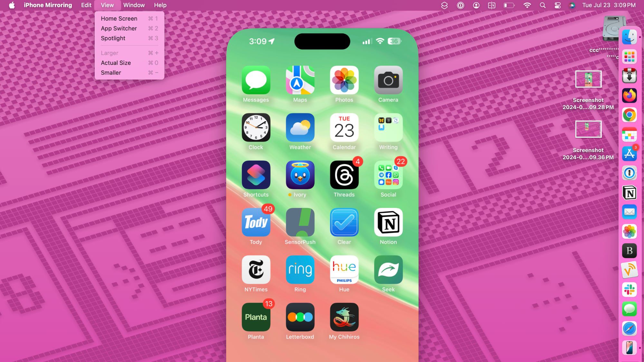
Task: Click the Smaller zoom option
Action: [x=111, y=72]
